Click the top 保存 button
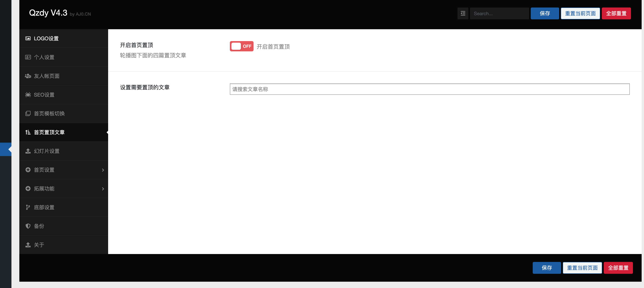The width and height of the screenshot is (644, 288). (x=545, y=13)
